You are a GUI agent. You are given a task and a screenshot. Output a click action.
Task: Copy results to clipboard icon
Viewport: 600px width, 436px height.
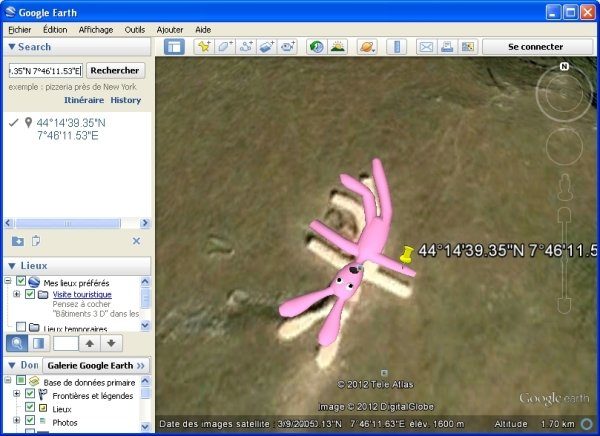(x=36, y=241)
